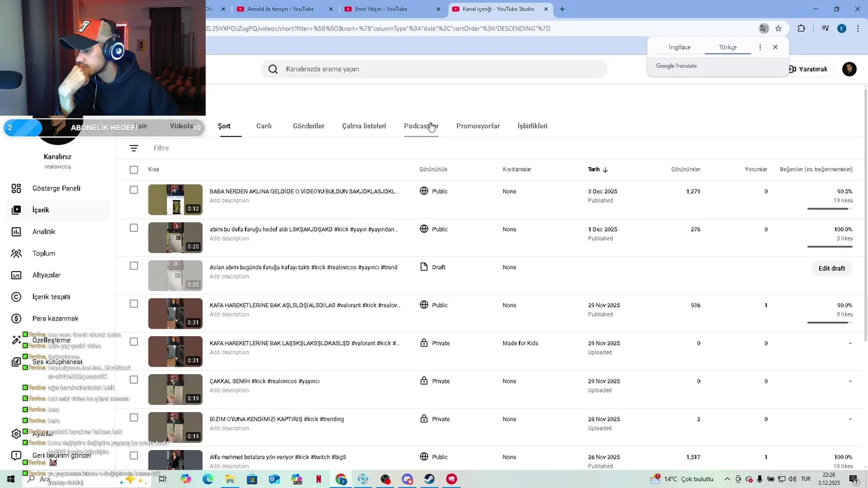This screenshot has width=868, height=488.
Task: Close the Google Translate popup
Action: pyautogui.click(x=775, y=47)
